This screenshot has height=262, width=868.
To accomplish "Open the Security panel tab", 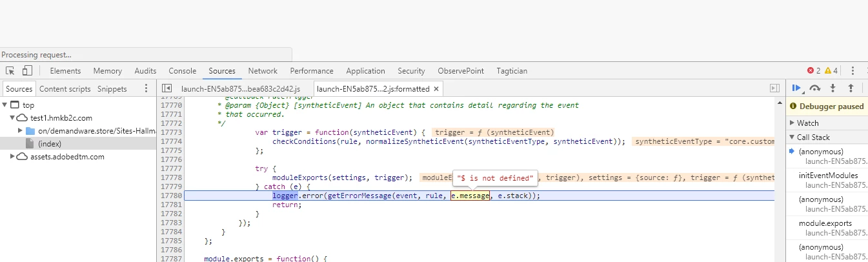I will point(411,71).
